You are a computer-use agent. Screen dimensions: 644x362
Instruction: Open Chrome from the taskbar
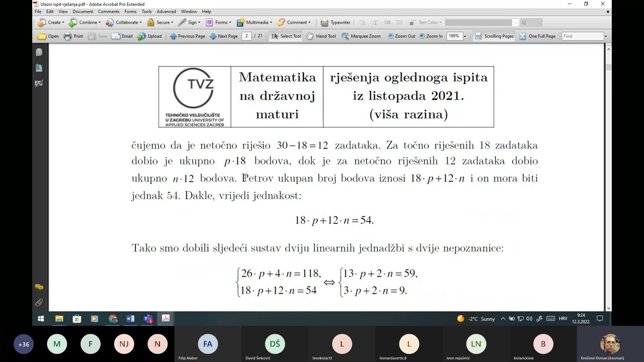(x=113, y=319)
